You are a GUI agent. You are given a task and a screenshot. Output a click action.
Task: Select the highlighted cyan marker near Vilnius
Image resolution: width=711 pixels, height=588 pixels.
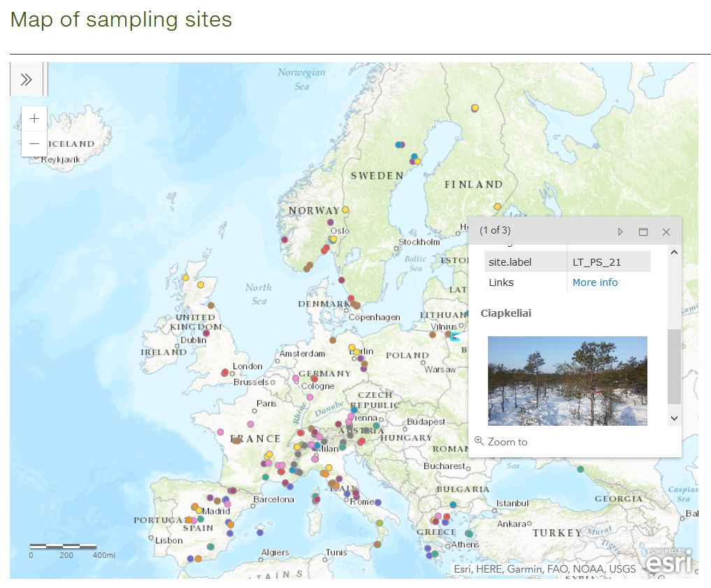pos(455,336)
